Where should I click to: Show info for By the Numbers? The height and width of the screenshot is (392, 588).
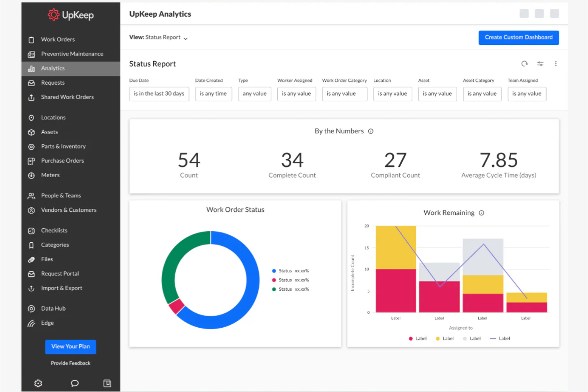point(371,131)
